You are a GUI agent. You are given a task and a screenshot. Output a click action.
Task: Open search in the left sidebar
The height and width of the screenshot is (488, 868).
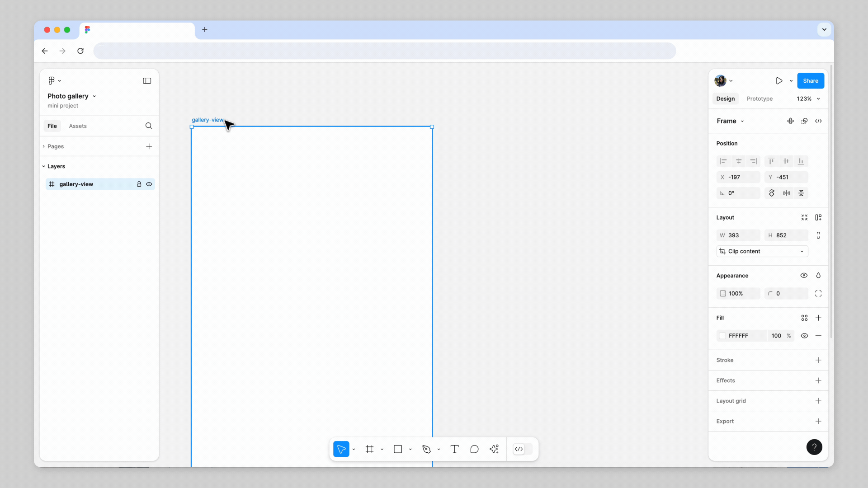(149, 126)
